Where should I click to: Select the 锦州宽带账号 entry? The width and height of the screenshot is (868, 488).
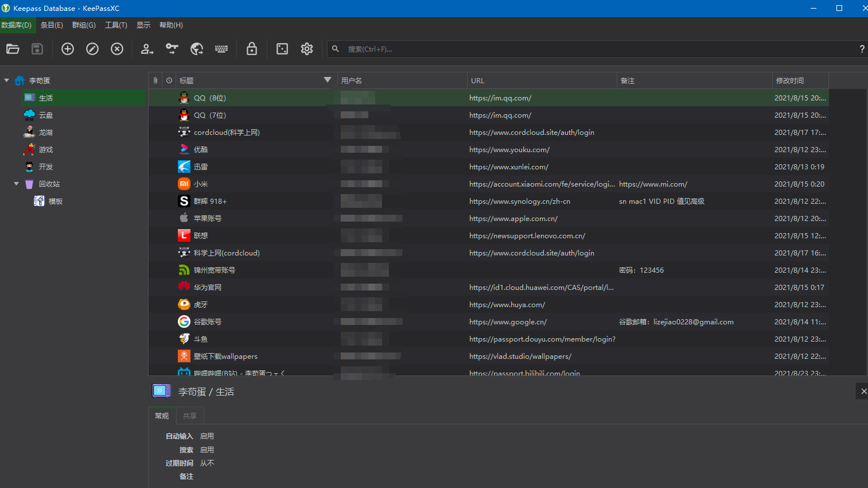[x=488, y=270]
